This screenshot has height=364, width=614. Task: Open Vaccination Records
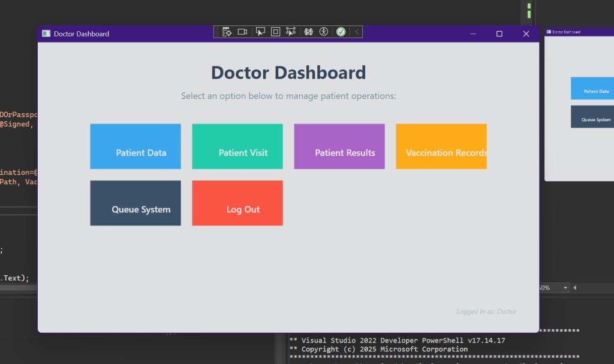(x=441, y=146)
